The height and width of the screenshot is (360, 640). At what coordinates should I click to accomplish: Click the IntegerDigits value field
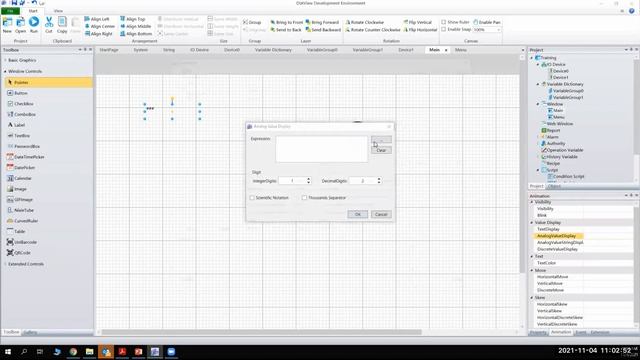coord(292,180)
